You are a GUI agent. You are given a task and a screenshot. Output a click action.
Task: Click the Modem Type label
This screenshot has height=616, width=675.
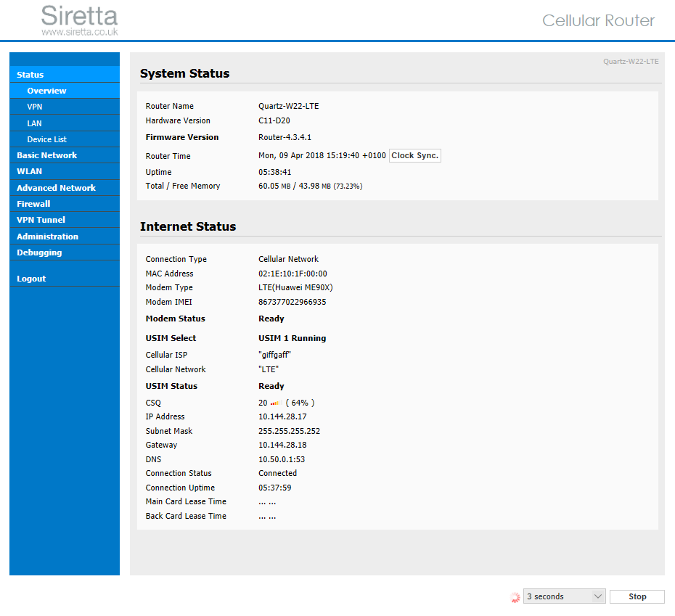tap(169, 287)
